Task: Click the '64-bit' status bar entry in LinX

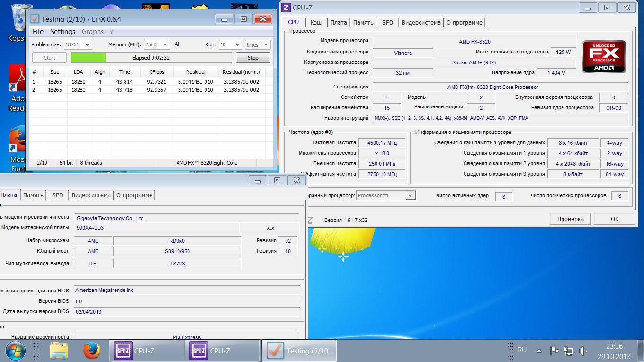Action: pyautogui.click(x=67, y=163)
